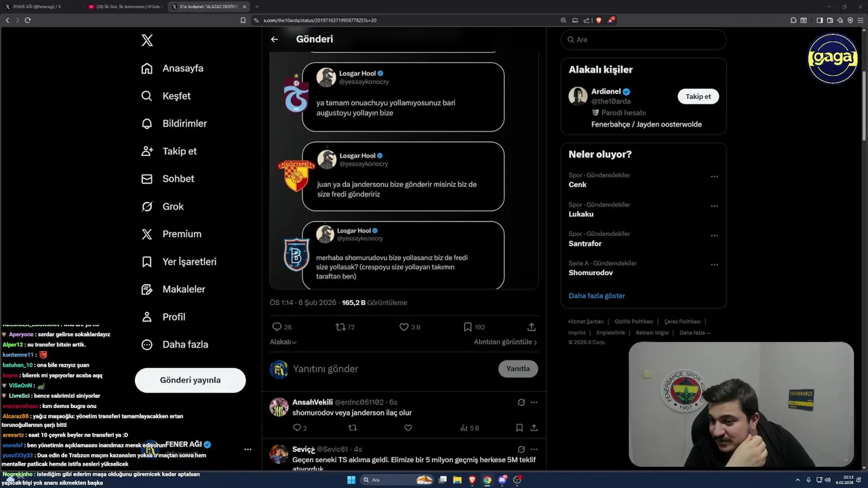Click the Brave Shields icon
This screenshot has height=488, width=868.
tap(599, 20)
